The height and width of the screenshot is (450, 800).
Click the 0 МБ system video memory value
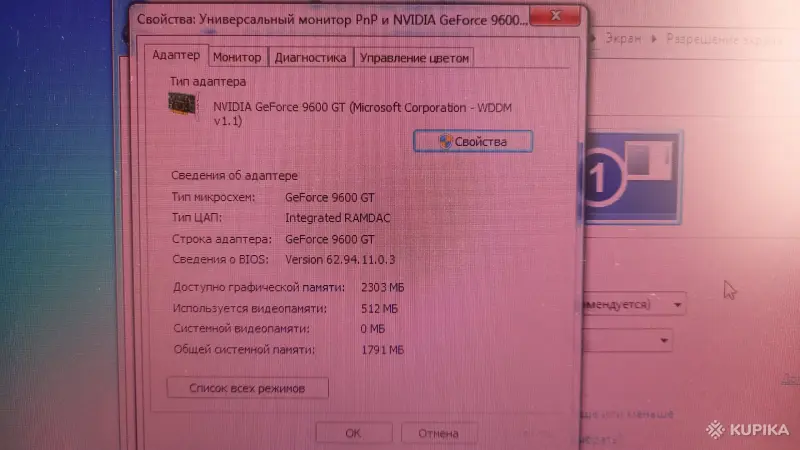click(x=372, y=329)
